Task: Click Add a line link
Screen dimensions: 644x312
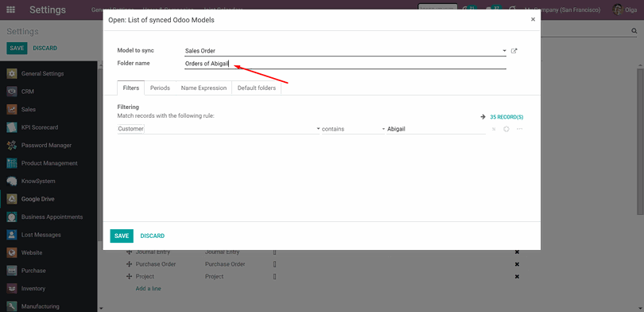Action: pos(148,289)
